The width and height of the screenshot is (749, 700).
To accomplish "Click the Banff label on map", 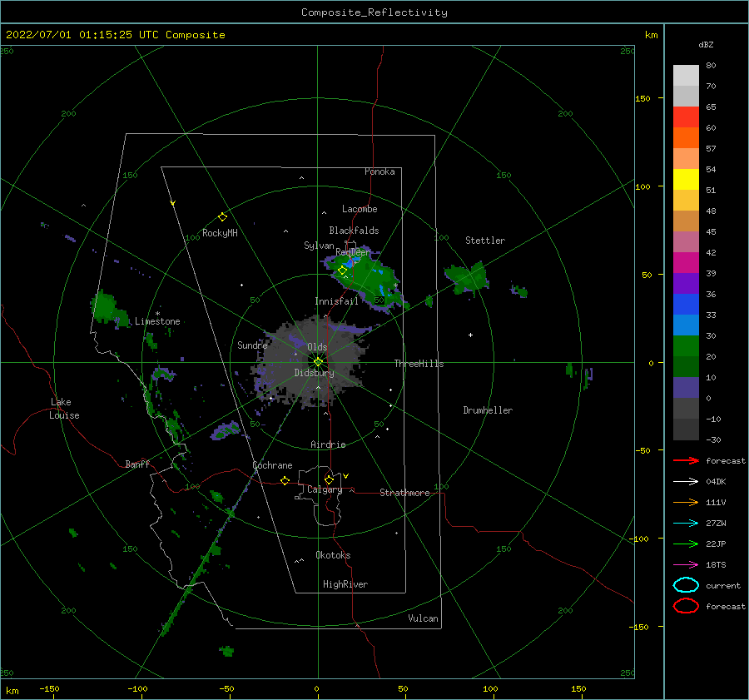I will pyautogui.click(x=137, y=464).
